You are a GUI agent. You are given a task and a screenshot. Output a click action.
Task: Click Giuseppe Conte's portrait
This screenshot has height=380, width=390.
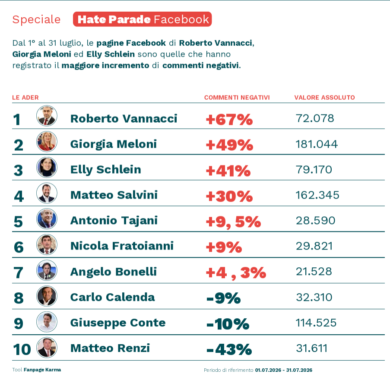pos(47,322)
